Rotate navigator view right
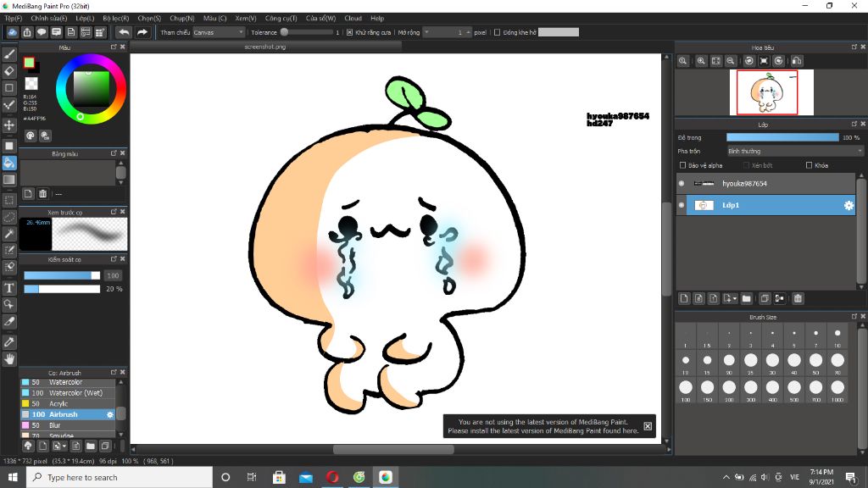 click(778, 61)
